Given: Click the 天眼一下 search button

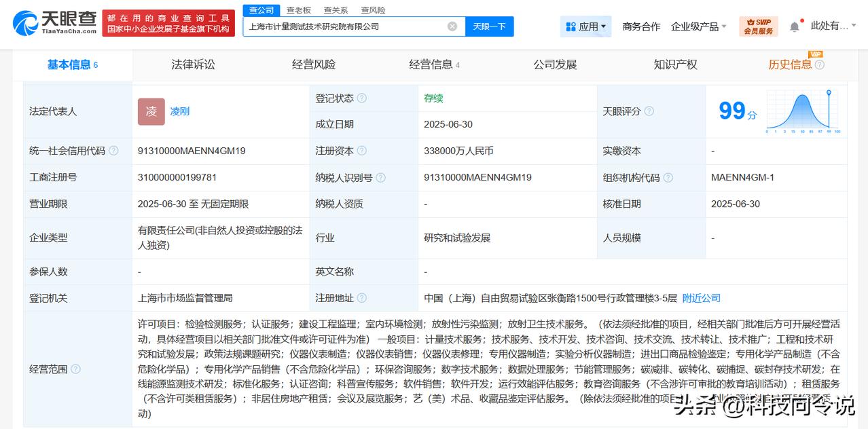Looking at the screenshot, I should tap(490, 26).
